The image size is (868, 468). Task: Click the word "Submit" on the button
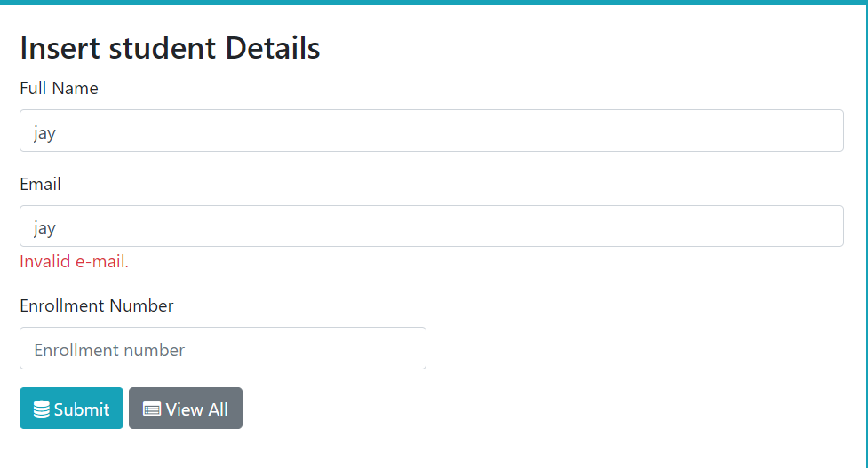[x=82, y=409]
